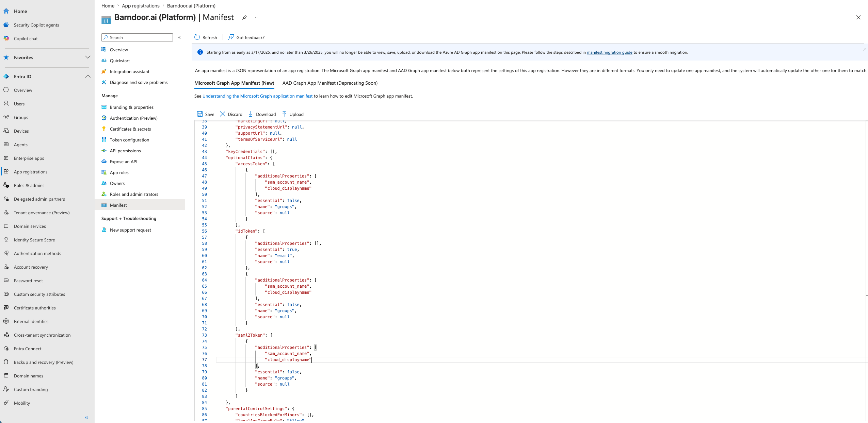Open Security Copilot agents icon
The image size is (868, 423).
6,24
